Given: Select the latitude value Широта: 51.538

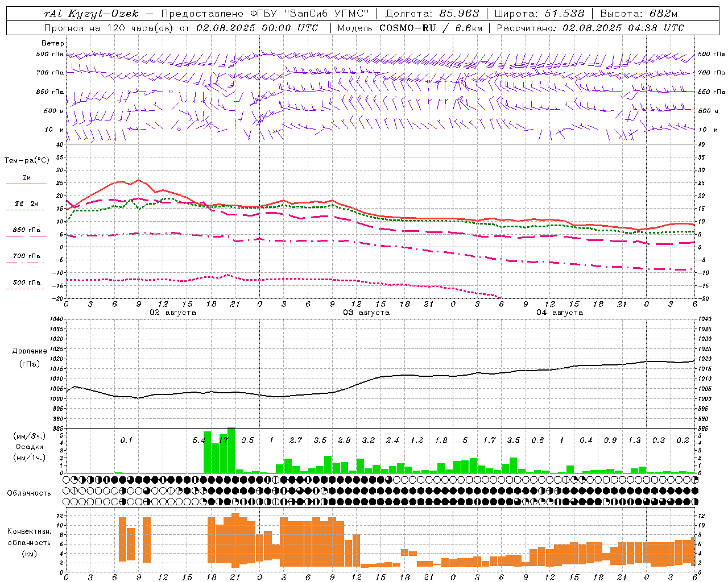Looking at the screenshot, I should click(x=540, y=14).
